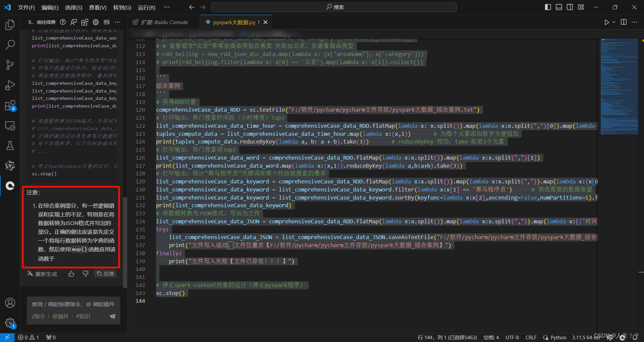Viewport: 644px width, 342px height.
Task: Open remote window button in status bar
Action: tap(7, 337)
